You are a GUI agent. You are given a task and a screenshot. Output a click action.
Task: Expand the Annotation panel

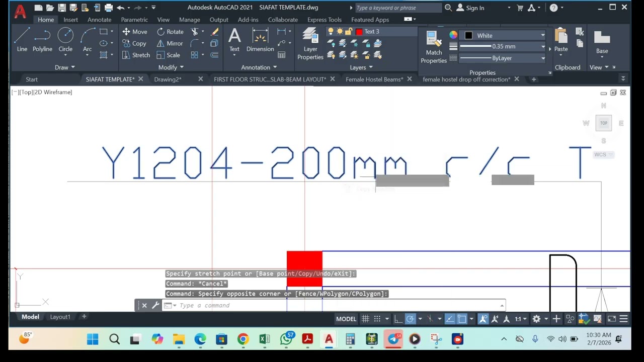[x=259, y=67]
